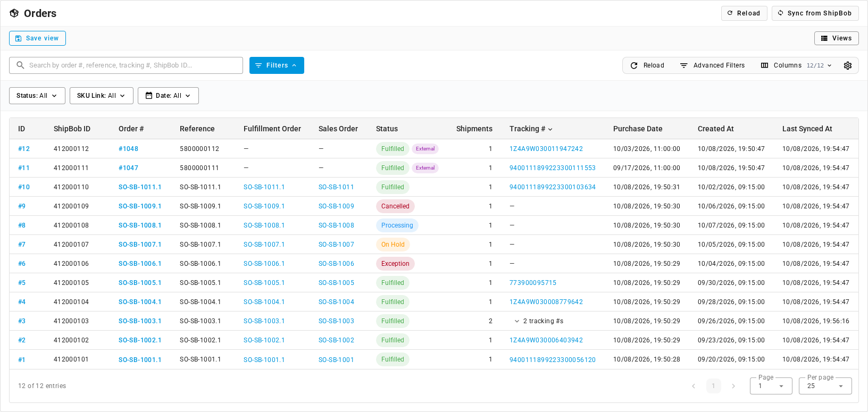Open fulfillment order SO-SB-1003.1 link

click(x=264, y=321)
